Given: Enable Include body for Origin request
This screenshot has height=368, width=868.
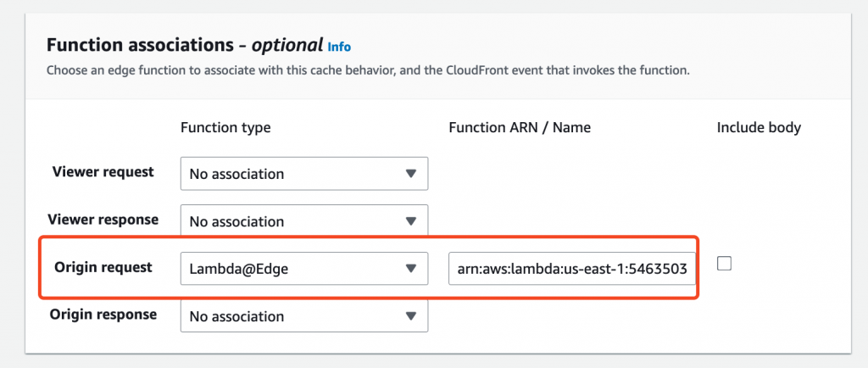Looking at the screenshot, I should pyautogui.click(x=724, y=264).
